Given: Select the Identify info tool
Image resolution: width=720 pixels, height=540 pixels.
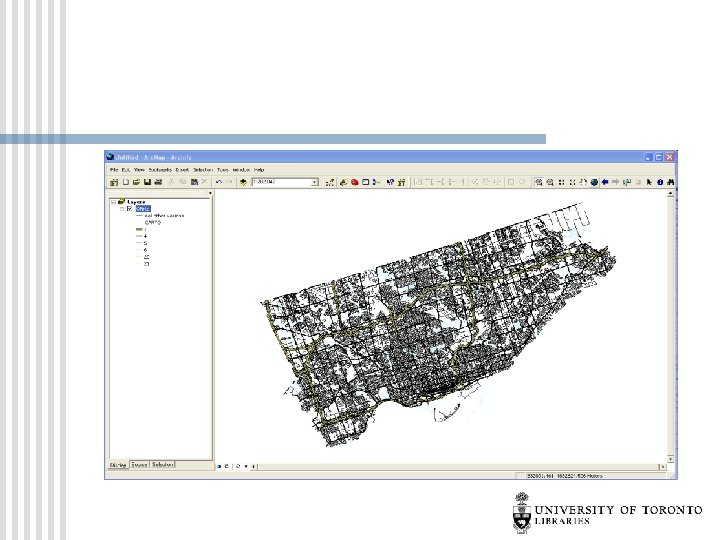Looking at the screenshot, I should [661, 183].
